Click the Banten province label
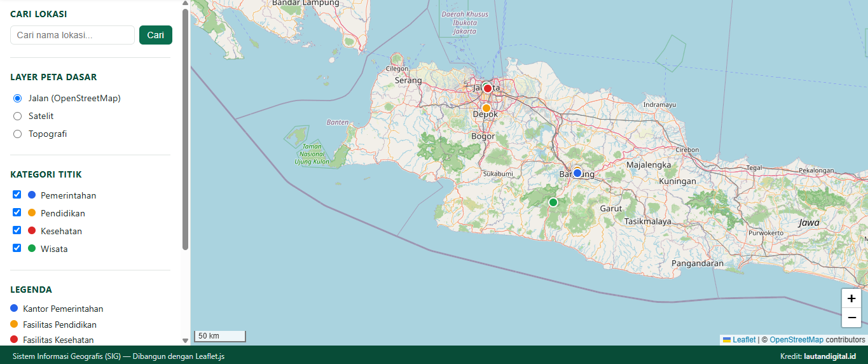Viewport: 868px width, 364px height. 337,122
